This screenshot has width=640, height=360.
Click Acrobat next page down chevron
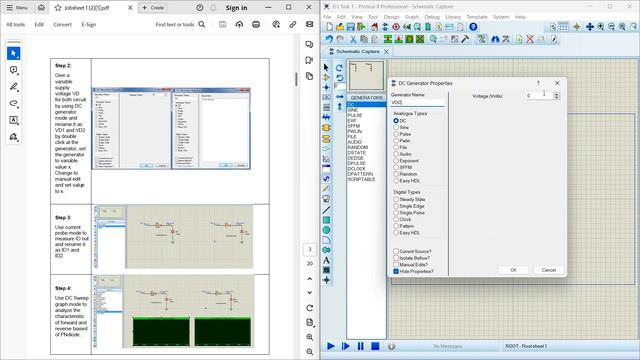309,292
